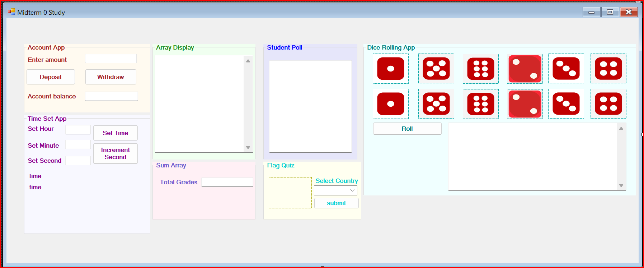This screenshot has width=644, height=268.
Task: Click the Set Hour label
Action: pos(41,129)
